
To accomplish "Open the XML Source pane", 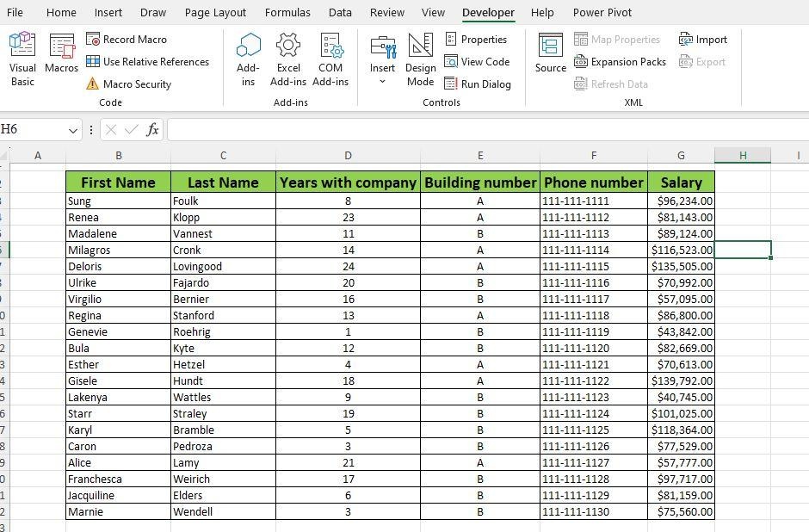I will point(551,53).
